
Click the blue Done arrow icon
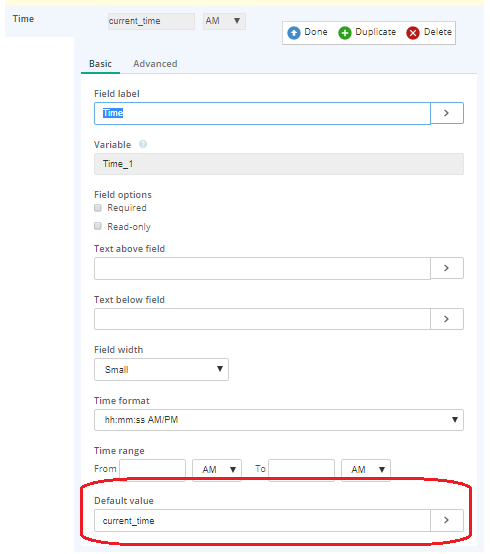(x=294, y=33)
